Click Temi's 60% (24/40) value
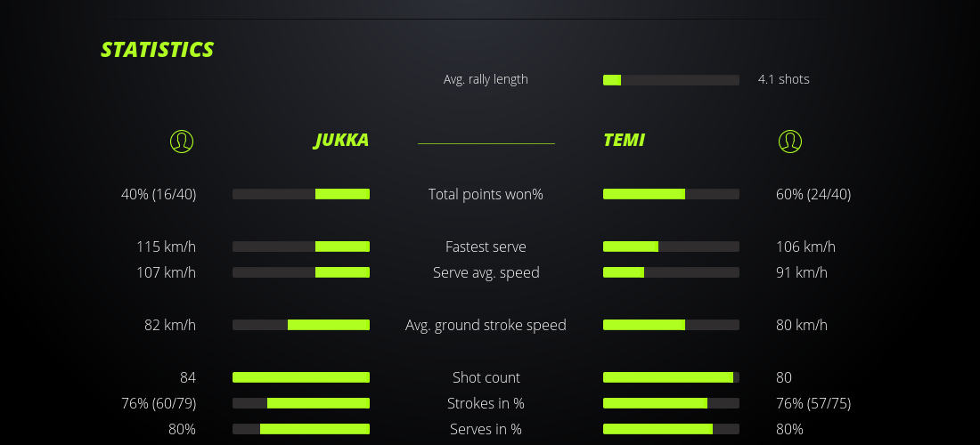This screenshot has width=980, height=445. [813, 194]
